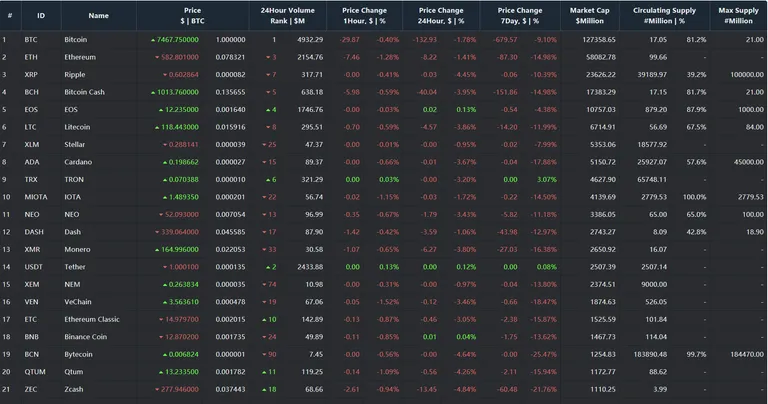Click Bitcoin's green up-arrow price 7467.750000
This screenshot has width=768, height=404.
point(175,40)
